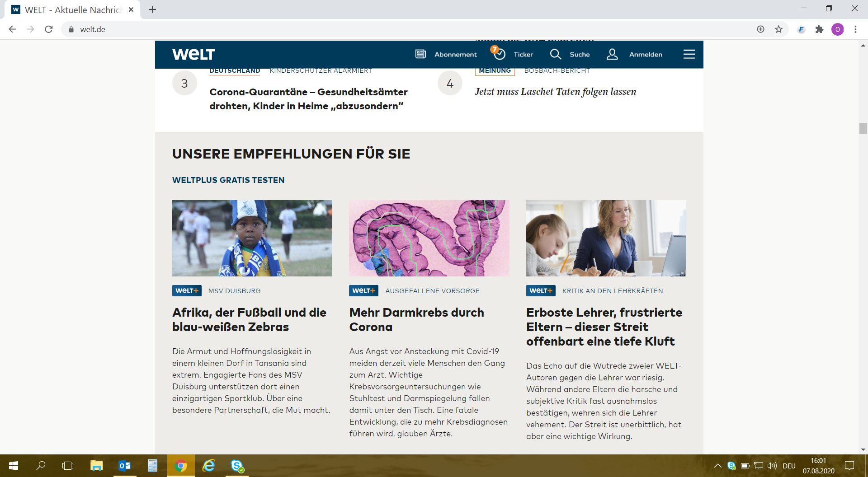This screenshot has height=477, width=868.
Task: Click the WELT+ badge next to Kritik an den Lehrkräften
Action: [541, 290]
